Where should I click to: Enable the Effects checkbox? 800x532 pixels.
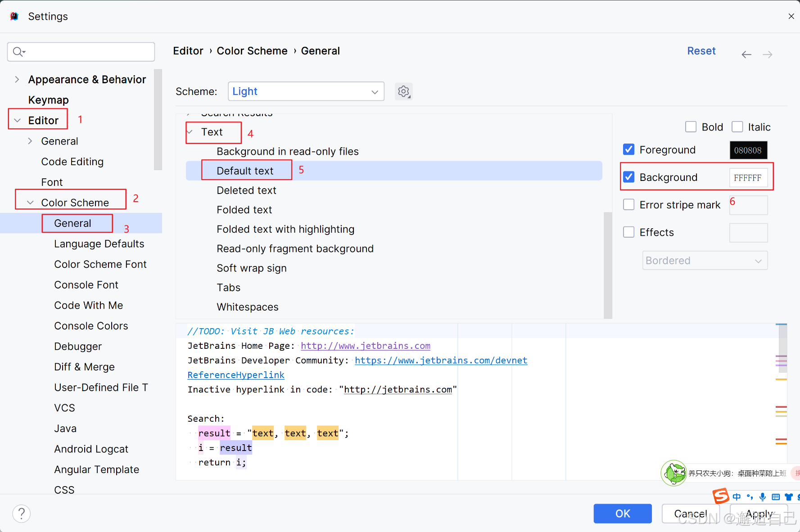[x=628, y=232]
